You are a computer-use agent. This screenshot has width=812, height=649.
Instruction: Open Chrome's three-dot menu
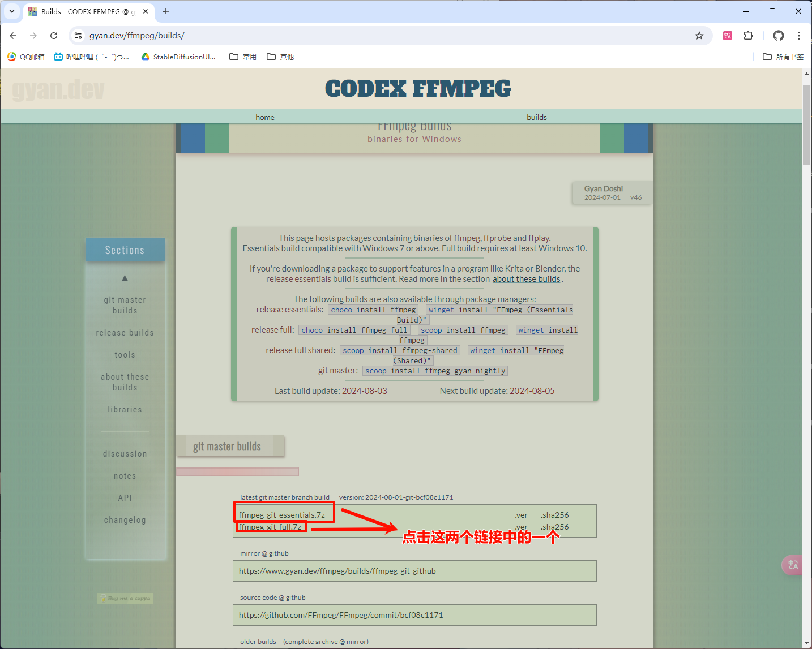(799, 36)
